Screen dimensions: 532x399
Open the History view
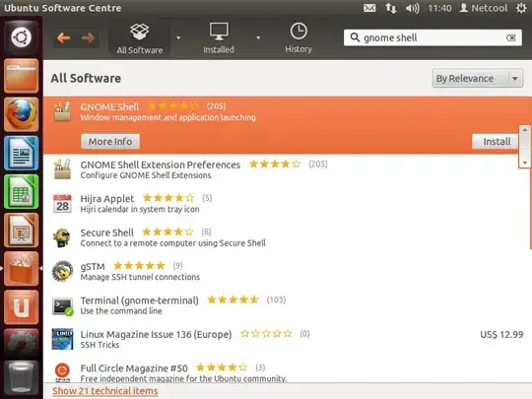click(x=299, y=38)
